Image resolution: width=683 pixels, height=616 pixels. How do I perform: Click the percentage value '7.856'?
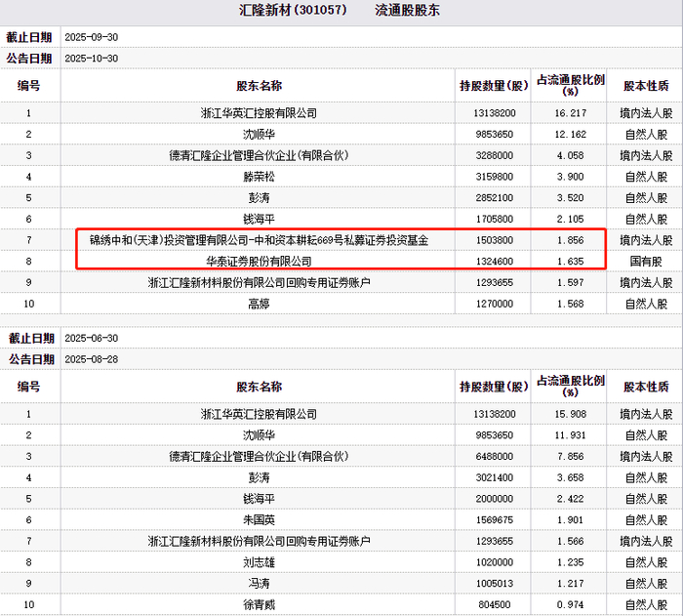[x=571, y=457]
